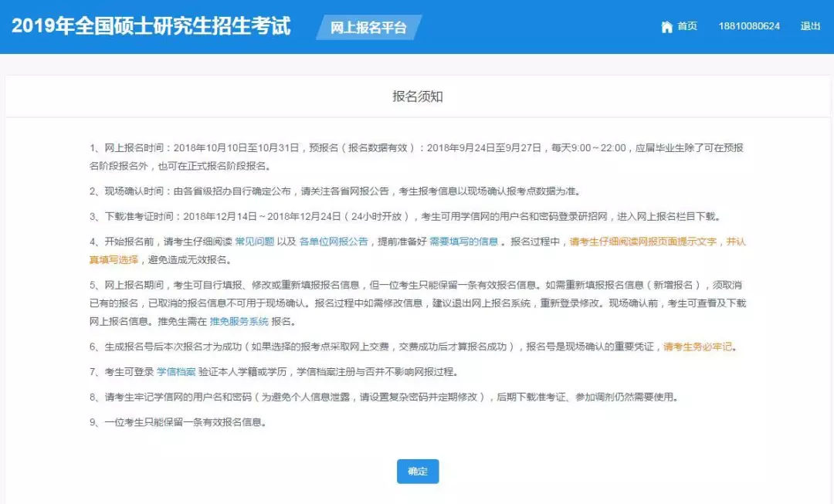Open the 学信档案 link
The image size is (834, 504).
176,372
